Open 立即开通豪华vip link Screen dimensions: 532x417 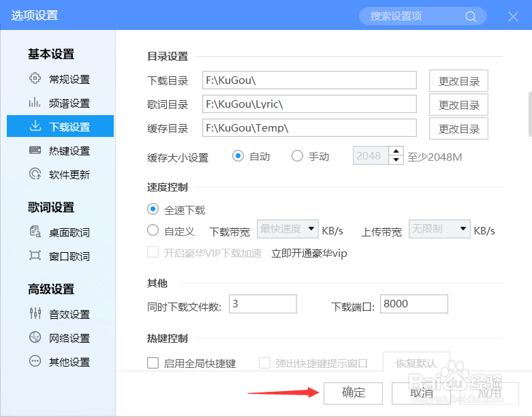coord(309,253)
